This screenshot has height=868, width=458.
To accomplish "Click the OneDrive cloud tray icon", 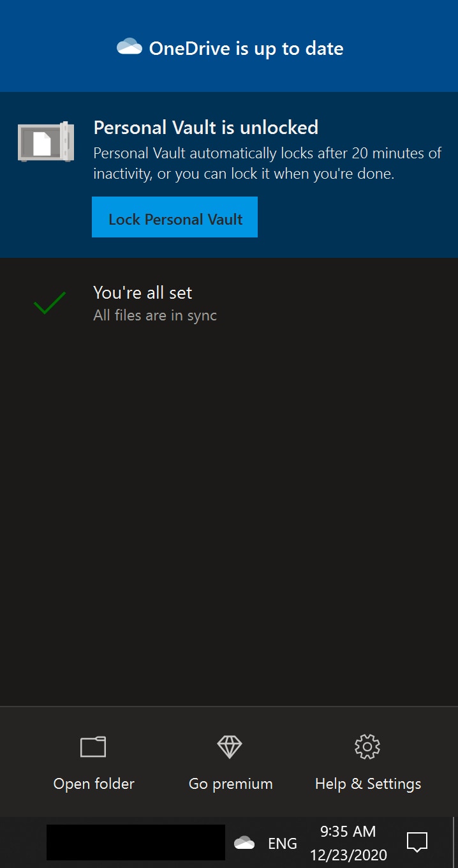I will [x=244, y=842].
